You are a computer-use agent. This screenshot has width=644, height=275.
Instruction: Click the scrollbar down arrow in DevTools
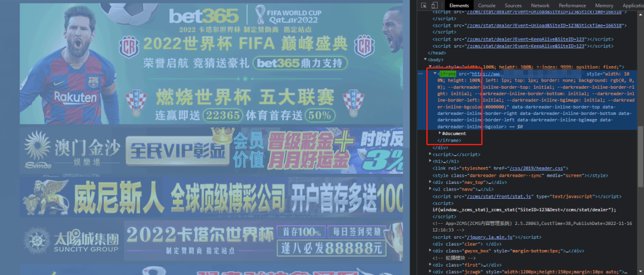tap(640, 272)
